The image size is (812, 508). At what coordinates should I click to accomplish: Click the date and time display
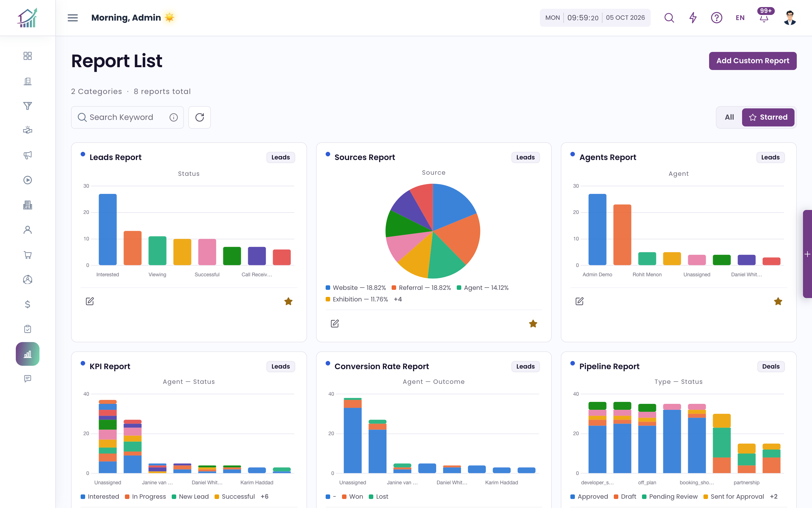(x=595, y=18)
